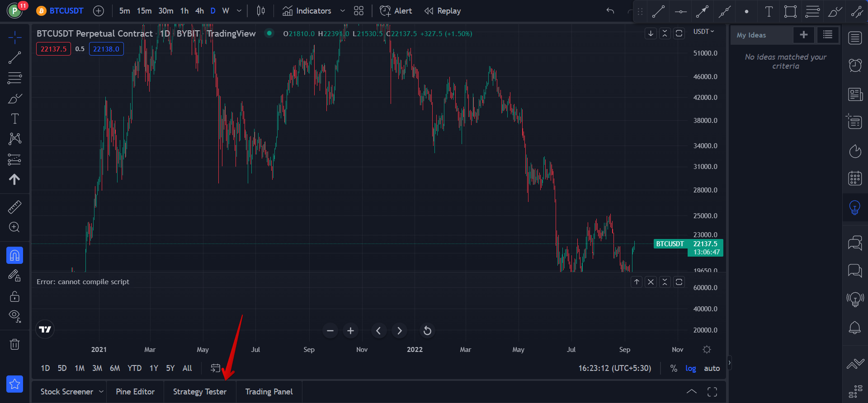Open the Alerts clock icon in sidebar
Viewport: 868px width, 403px height.
[x=855, y=66]
